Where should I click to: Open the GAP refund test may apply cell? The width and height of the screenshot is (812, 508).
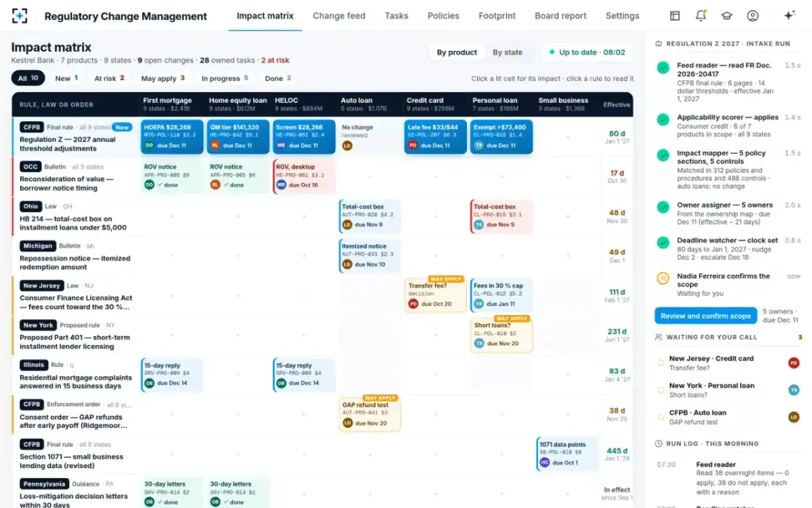click(369, 415)
